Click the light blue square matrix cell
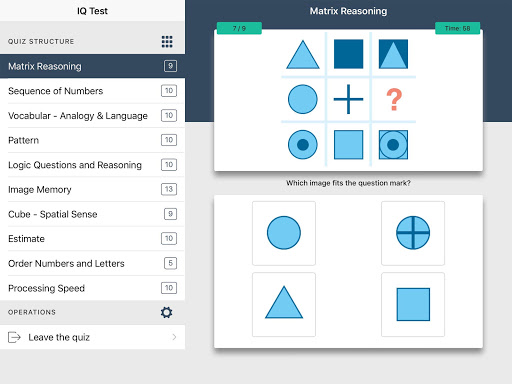Image resolution: width=512 pixels, height=384 pixels. [x=348, y=145]
